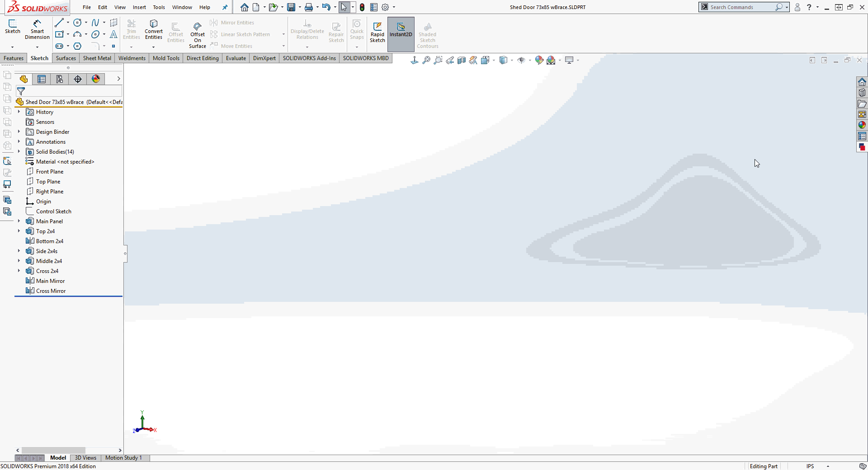Switch to the Features tab
The width and height of the screenshot is (868, 470).
click(x=14, y=58)
